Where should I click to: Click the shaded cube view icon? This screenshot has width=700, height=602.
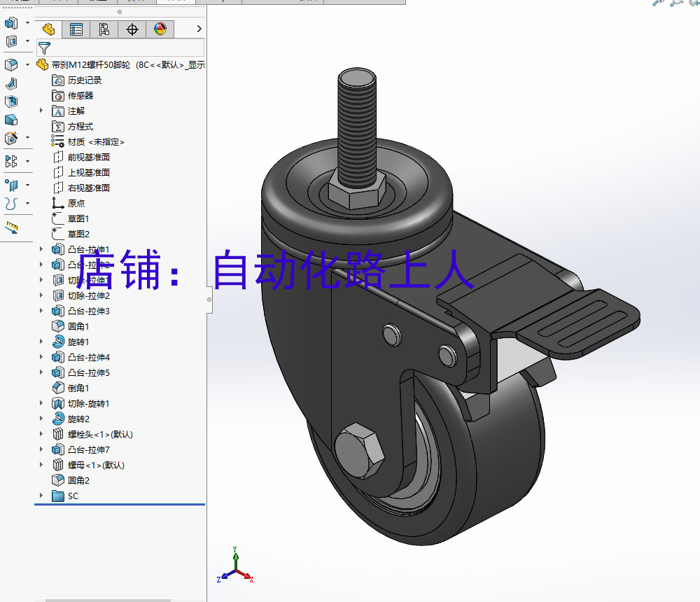pos(11,65)
